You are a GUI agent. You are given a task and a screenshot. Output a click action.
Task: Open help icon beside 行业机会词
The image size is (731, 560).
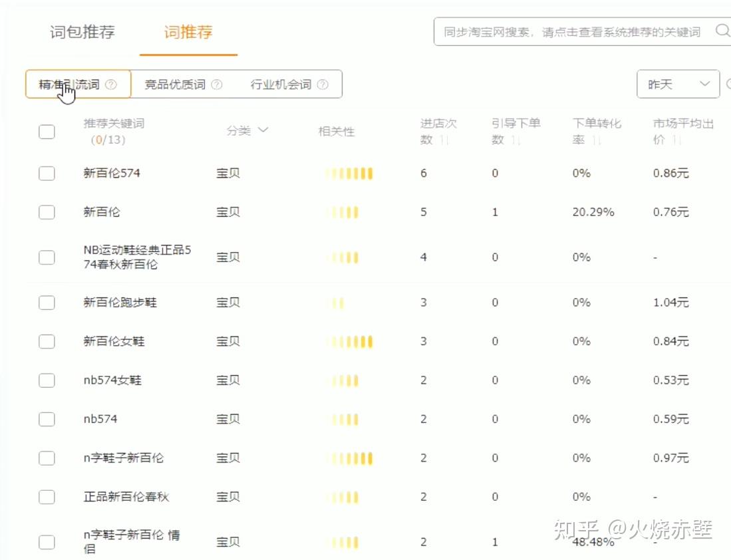[x=323, y=84]
